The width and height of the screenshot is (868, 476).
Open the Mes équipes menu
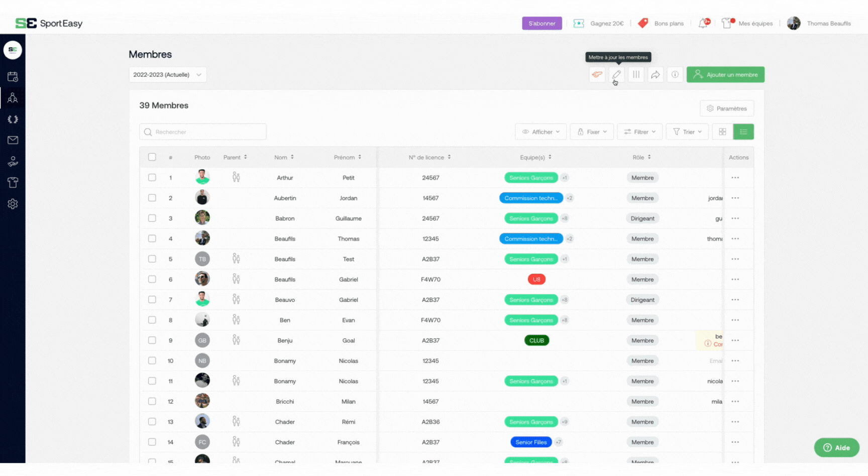pos(747,24)
